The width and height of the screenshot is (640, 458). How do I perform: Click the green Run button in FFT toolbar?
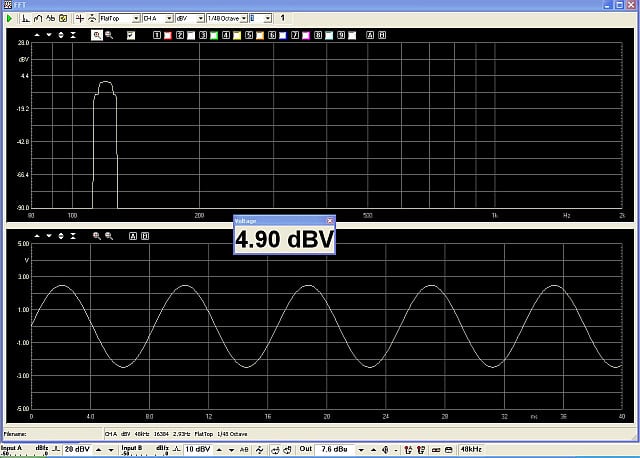pyautogui.click(x=8, y=18)
